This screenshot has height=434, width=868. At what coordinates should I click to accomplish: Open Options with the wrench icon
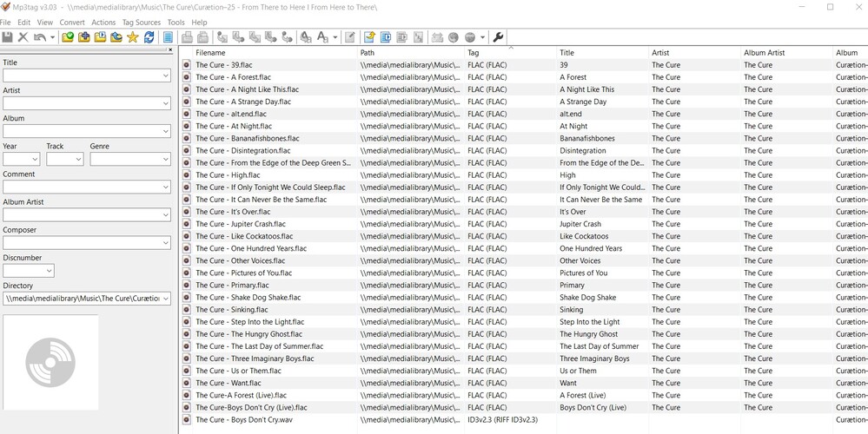tap(498, 37)
